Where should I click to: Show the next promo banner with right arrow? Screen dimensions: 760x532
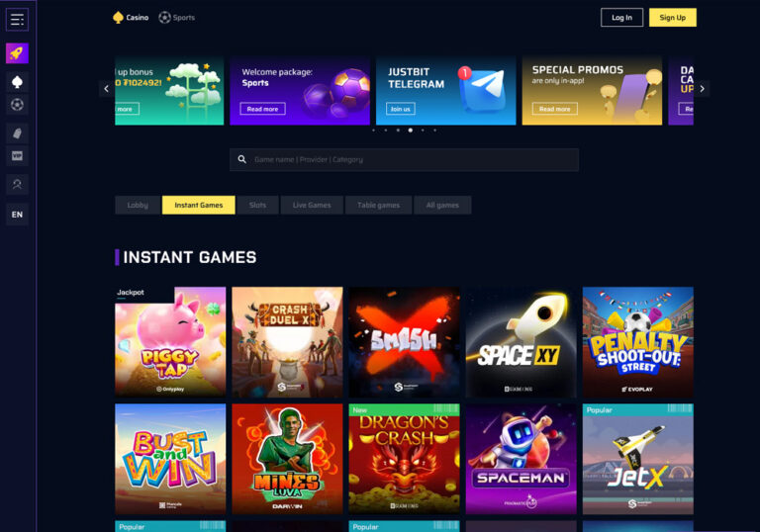pos(702,89)
